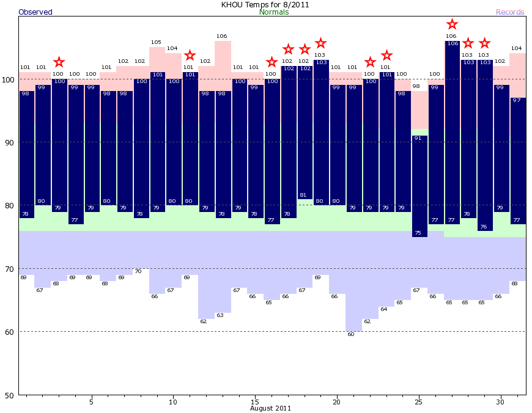532x413 pixels.
Task: Click the record low value 64
Action: click(x=384, y=309)
